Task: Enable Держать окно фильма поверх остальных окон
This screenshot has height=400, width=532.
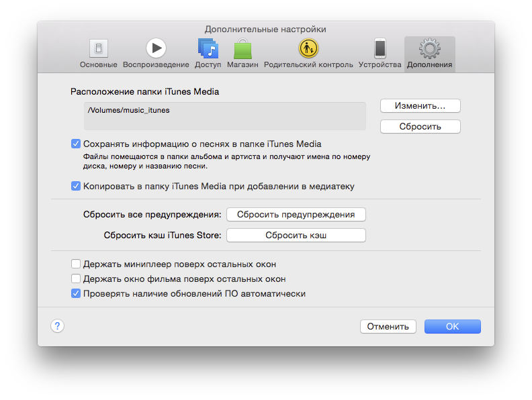Action: 76,279
